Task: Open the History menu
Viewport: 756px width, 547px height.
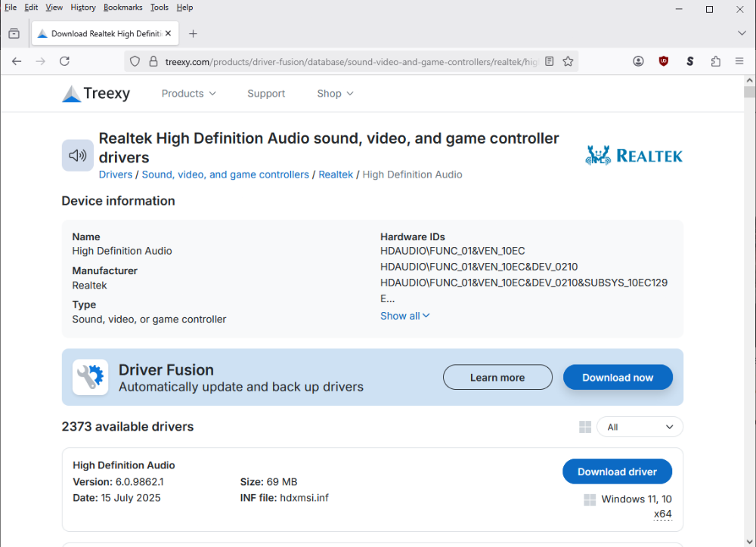Action: pos(83,8)
